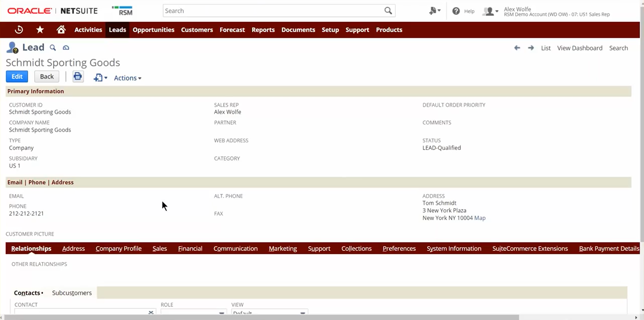Go to the Home icon
This screenshot has height=320, width=644.
click(61, 30)
